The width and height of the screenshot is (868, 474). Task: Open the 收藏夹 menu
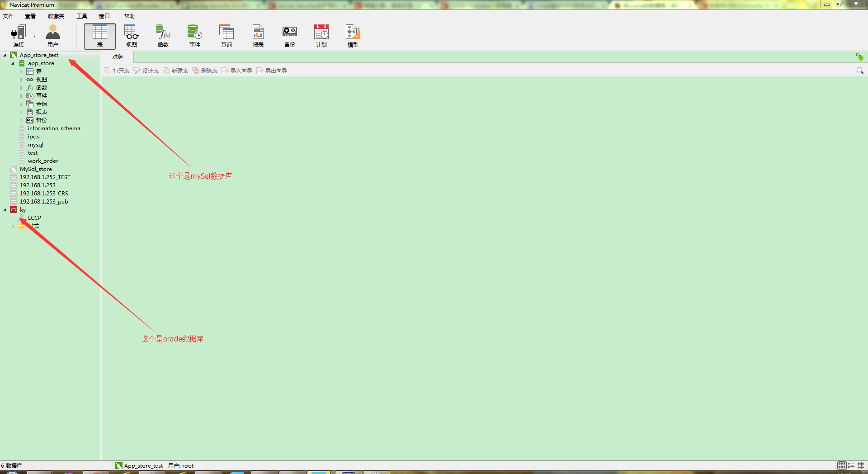(56, 16)
